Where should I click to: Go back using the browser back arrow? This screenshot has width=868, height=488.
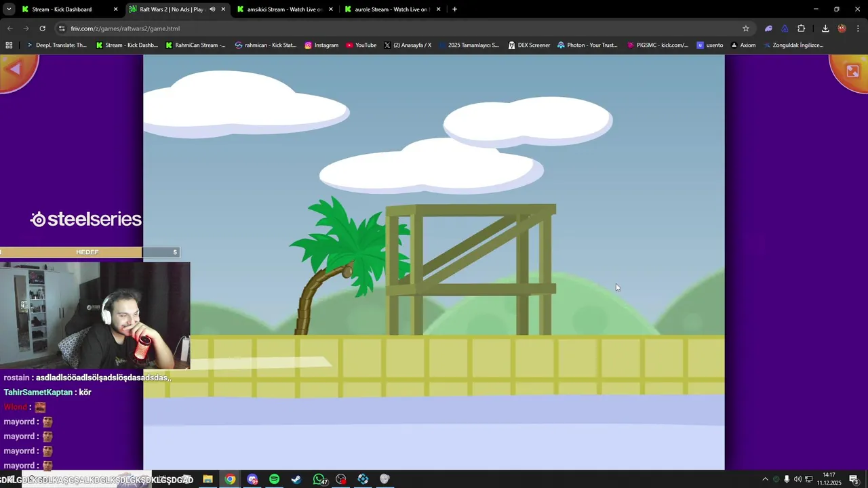pyautogui.click(x=9, y=28)
